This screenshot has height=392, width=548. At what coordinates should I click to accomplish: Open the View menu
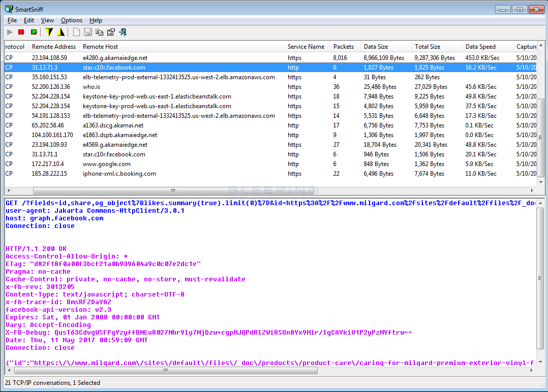(x=47, y=20)
